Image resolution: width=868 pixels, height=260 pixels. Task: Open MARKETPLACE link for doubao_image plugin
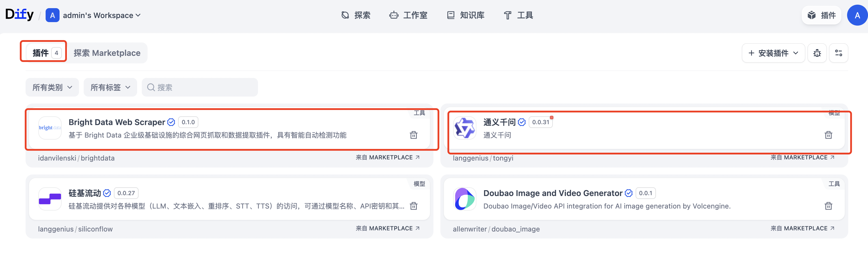point(802,228)
